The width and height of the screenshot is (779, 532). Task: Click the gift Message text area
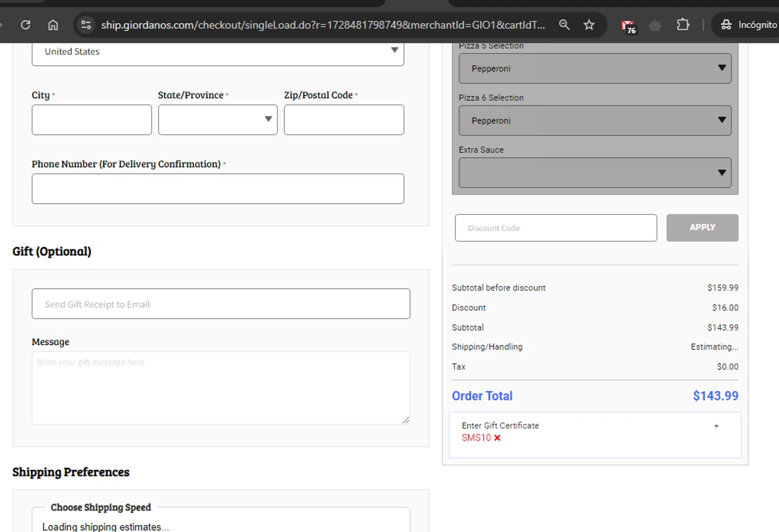(221, 388)
